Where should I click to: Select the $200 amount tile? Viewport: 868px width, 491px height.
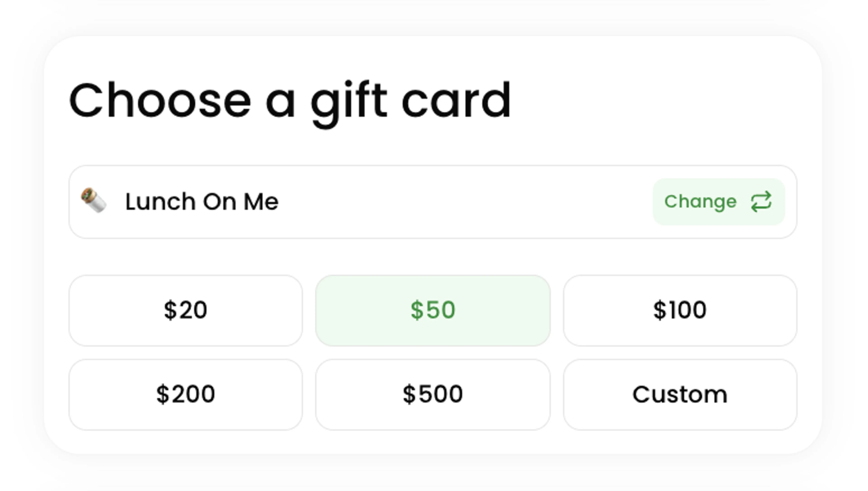click(186, 395)
